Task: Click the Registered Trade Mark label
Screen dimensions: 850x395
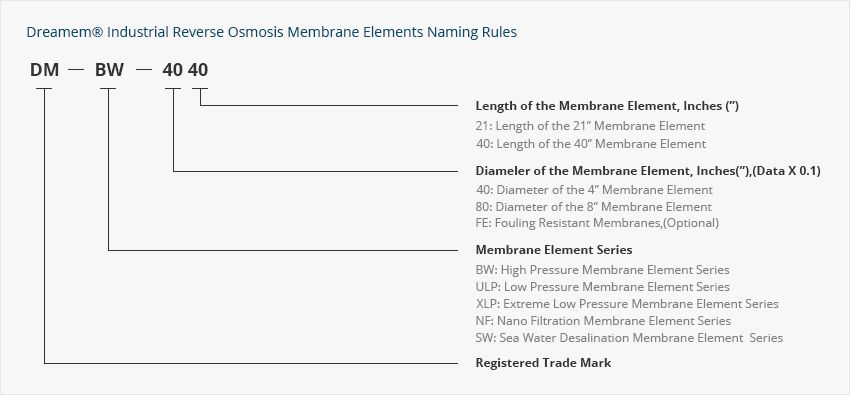Action: pyautogui.click(x=543, y=363)
